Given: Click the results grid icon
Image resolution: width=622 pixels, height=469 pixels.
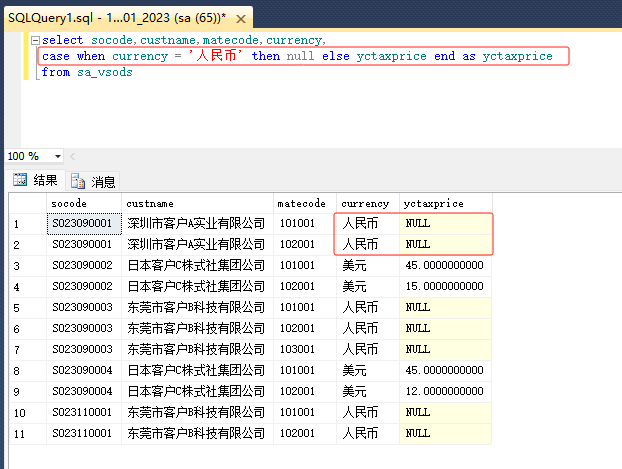Looking at the screenshot, I should pyautogui.click(x=19, y=181).
